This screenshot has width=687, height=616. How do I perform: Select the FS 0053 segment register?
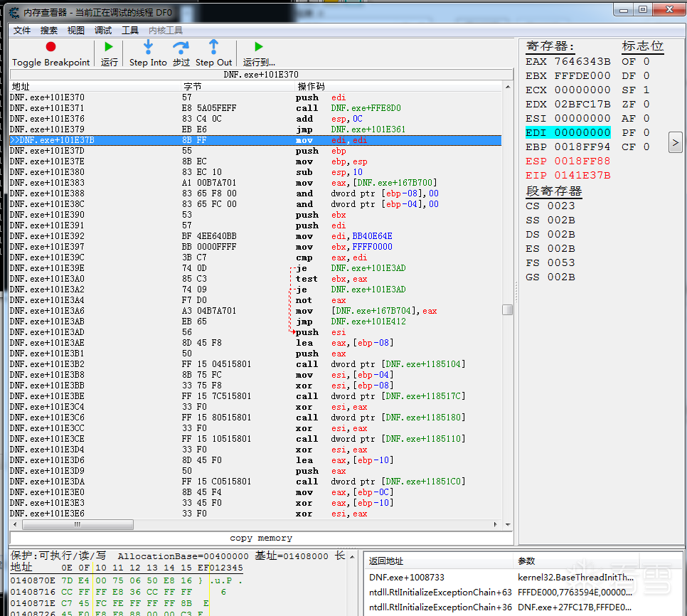pyautogui.click(x=550, y=263)
